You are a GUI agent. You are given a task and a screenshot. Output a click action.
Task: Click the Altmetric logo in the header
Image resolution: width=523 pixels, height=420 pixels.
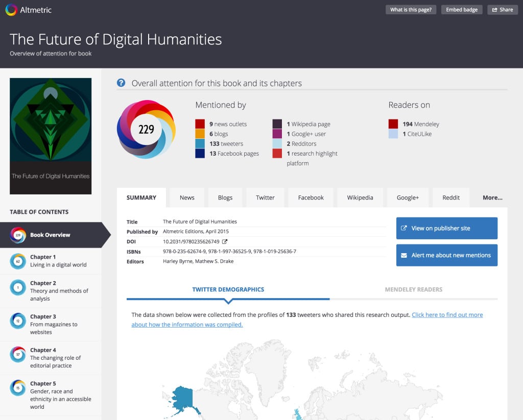tap(28, 9)
